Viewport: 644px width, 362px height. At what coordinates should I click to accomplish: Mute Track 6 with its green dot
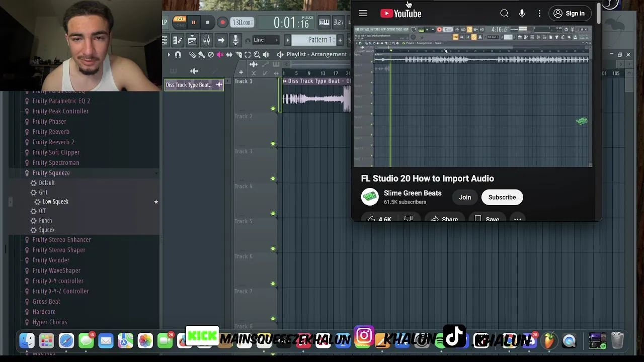coord(273,283)
